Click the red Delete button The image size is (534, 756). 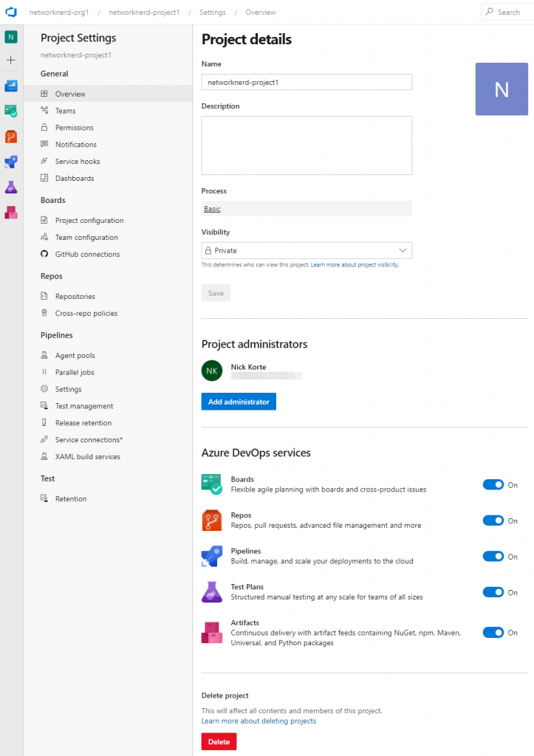pyautogui.click(x=219, y=741)
